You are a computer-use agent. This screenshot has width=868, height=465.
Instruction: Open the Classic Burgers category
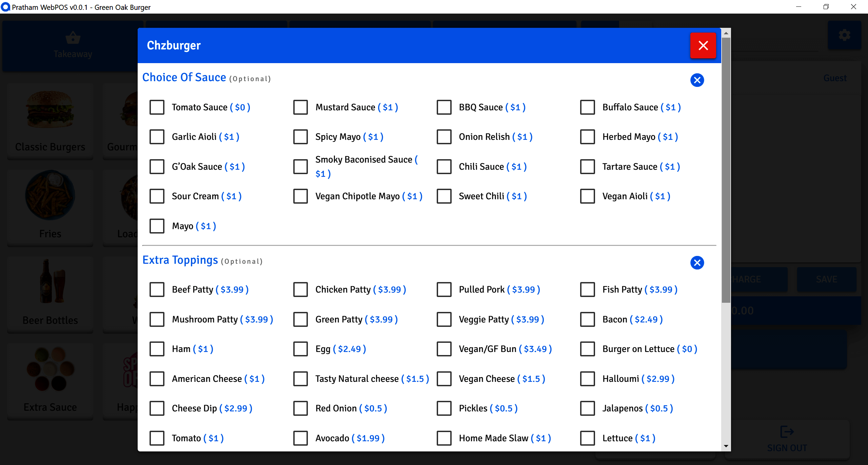pyautogui.click(x=50, y=121)
